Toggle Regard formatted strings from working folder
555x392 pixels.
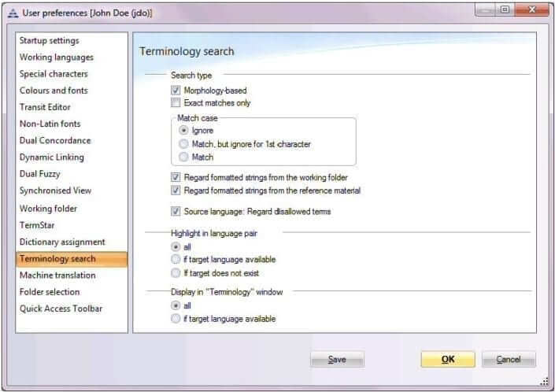pyautogui.click(x=176, y=178)
